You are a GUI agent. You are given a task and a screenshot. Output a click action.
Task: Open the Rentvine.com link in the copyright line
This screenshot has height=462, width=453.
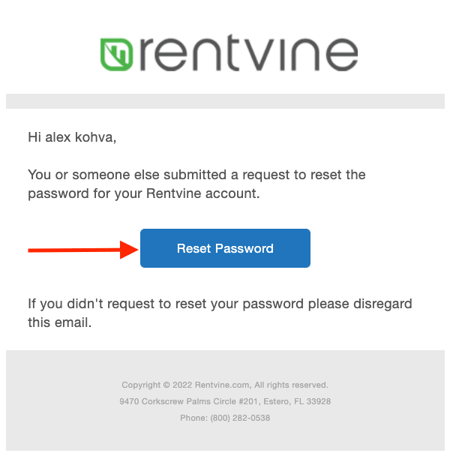pos(222,385)
